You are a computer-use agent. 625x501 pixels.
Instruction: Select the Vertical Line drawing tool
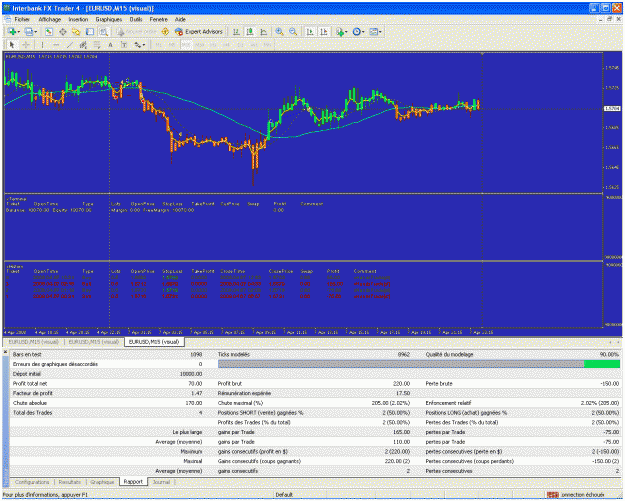[42, 45]
